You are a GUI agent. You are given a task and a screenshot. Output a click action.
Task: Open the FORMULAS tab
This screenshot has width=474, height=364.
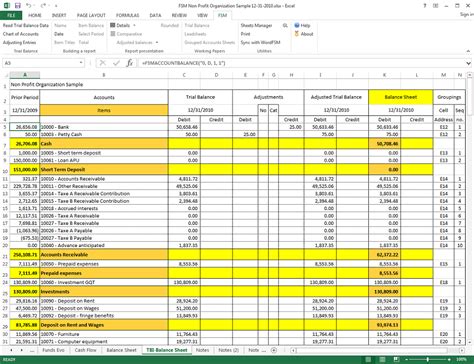click(127, 15)
